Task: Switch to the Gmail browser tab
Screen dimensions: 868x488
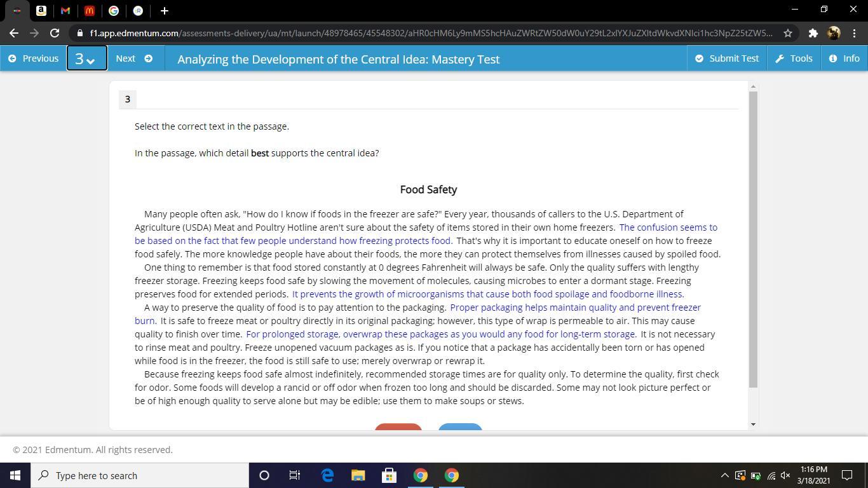Action: pos(65,11)
